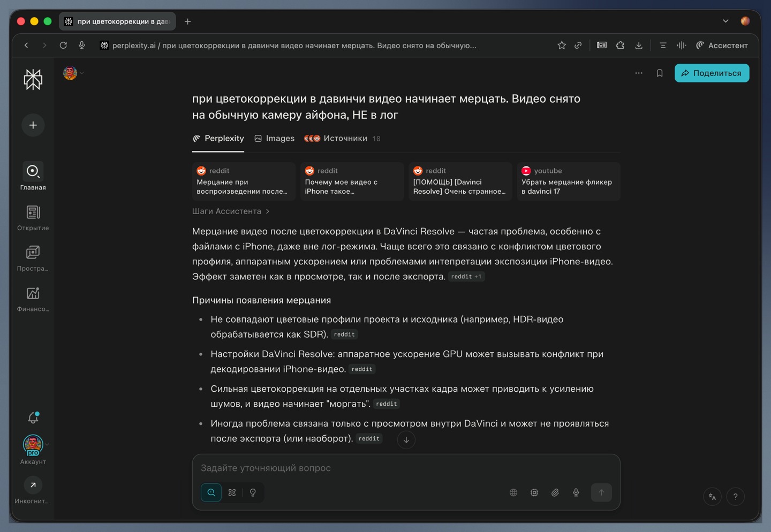
Task: Attach a file with the paperclip icon
Action: (x=555, y=492)
